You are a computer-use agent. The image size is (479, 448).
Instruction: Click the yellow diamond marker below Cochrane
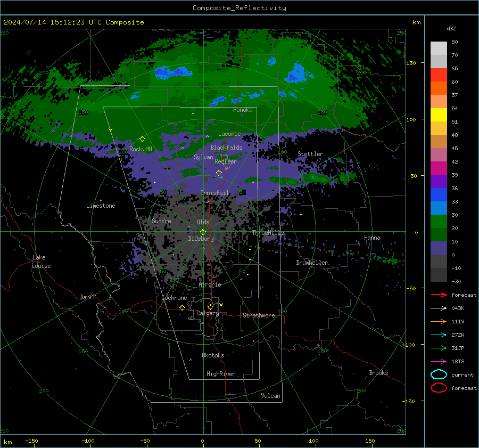(183, 307)
